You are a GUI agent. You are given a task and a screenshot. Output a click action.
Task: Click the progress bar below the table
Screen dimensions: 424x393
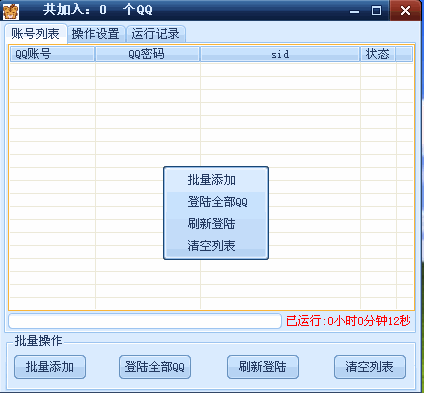pyautogui.click(x=145, y=321)
